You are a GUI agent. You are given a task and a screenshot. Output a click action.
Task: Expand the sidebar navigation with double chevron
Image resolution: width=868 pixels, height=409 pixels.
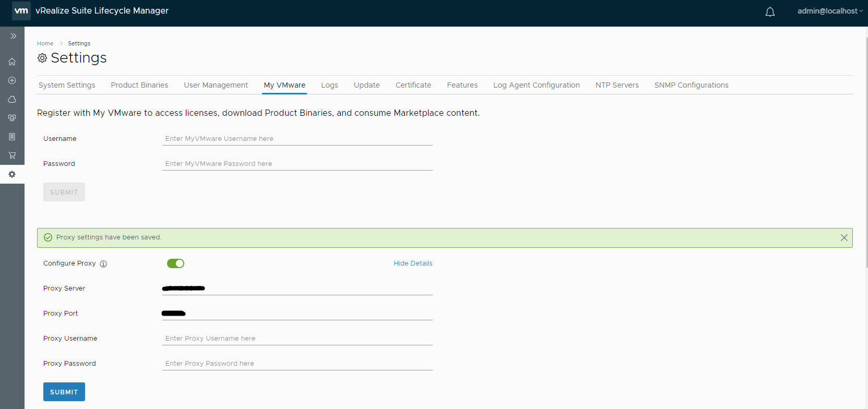coord(13,36)
